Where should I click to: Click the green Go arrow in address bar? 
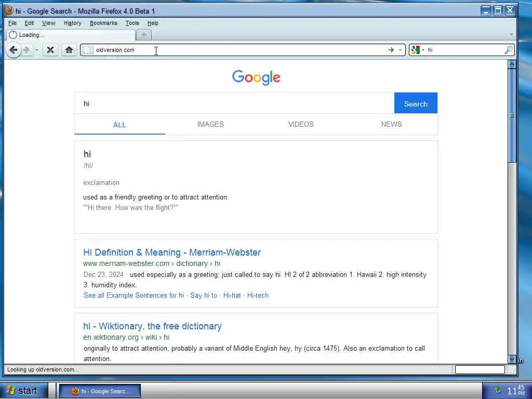[x=391, y=50]
